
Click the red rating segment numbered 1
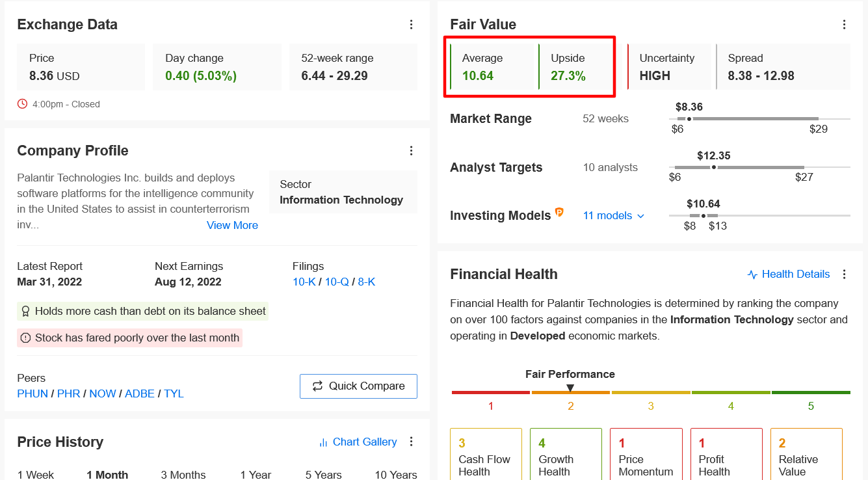tap(491, 393)
